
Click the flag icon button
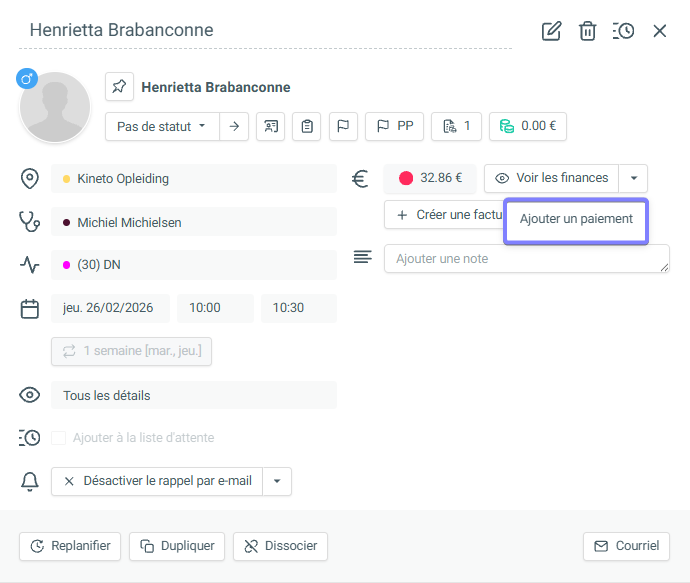[342, 126]
